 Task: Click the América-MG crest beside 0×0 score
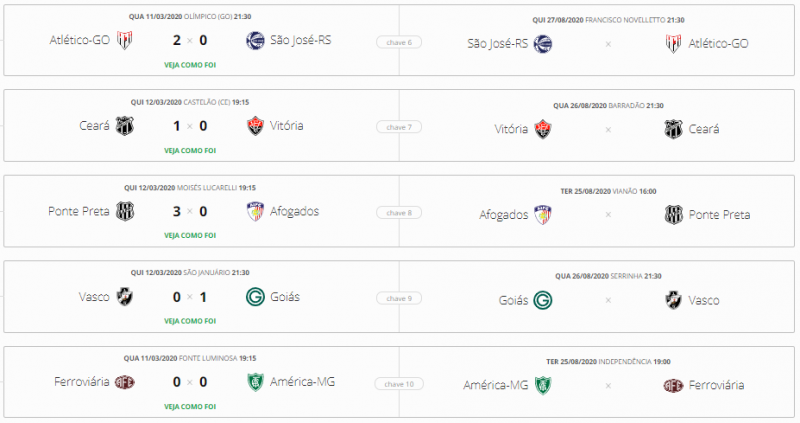coord(255,382)
